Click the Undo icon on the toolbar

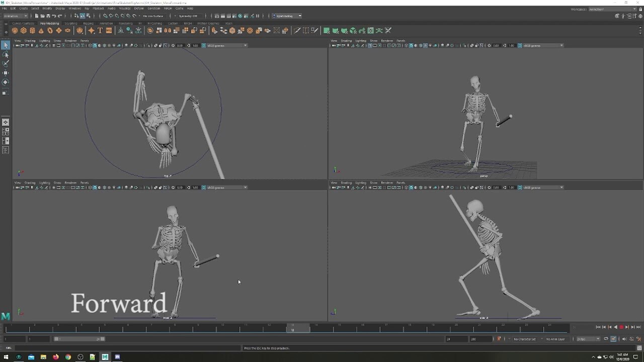pos(54,16)
